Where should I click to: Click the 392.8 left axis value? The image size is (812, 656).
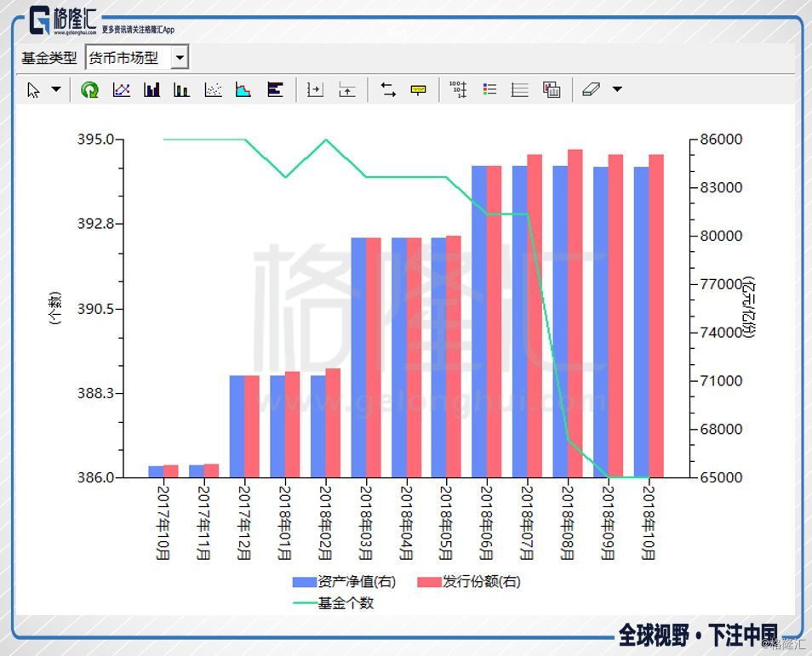pos(96,224)
